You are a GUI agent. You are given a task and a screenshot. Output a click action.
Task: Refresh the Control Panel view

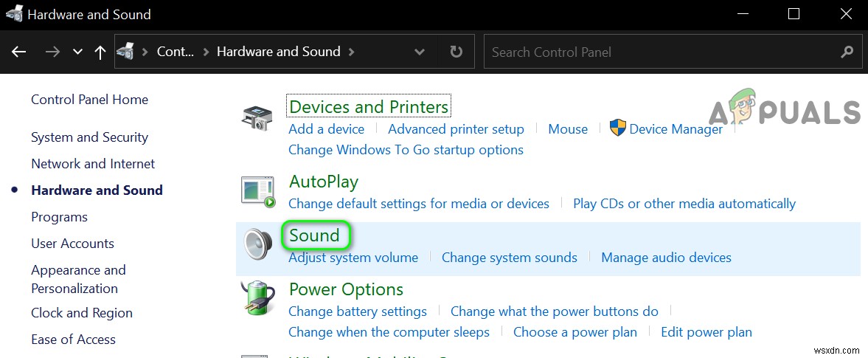coord(456,52)
